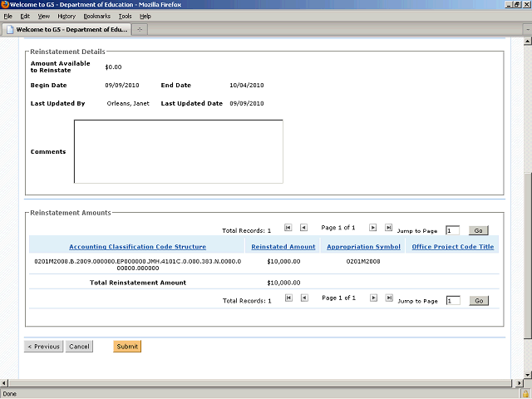This screenshot has width=532, height=399.
Task: Click the accounting code 0201M2008.B.2009 cell
Action: tap(138, 264)
